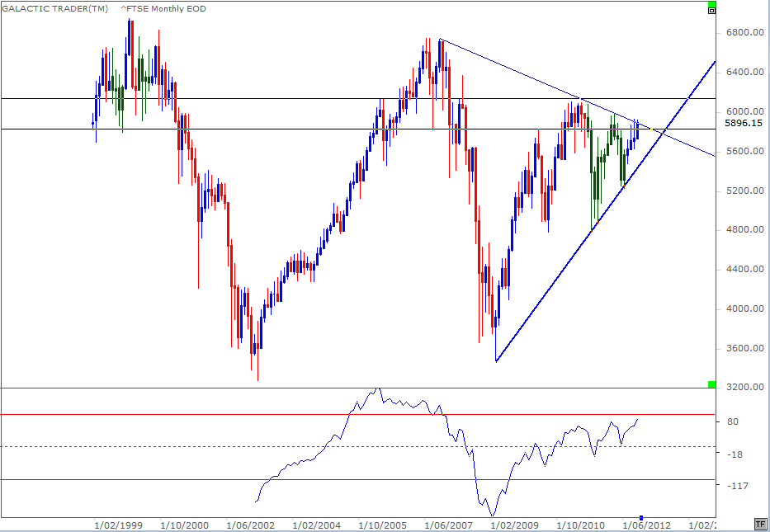The height and width of the screenshot is (532, 770).
Task: Click the 6800.00 price axis label
Action: 746,33
